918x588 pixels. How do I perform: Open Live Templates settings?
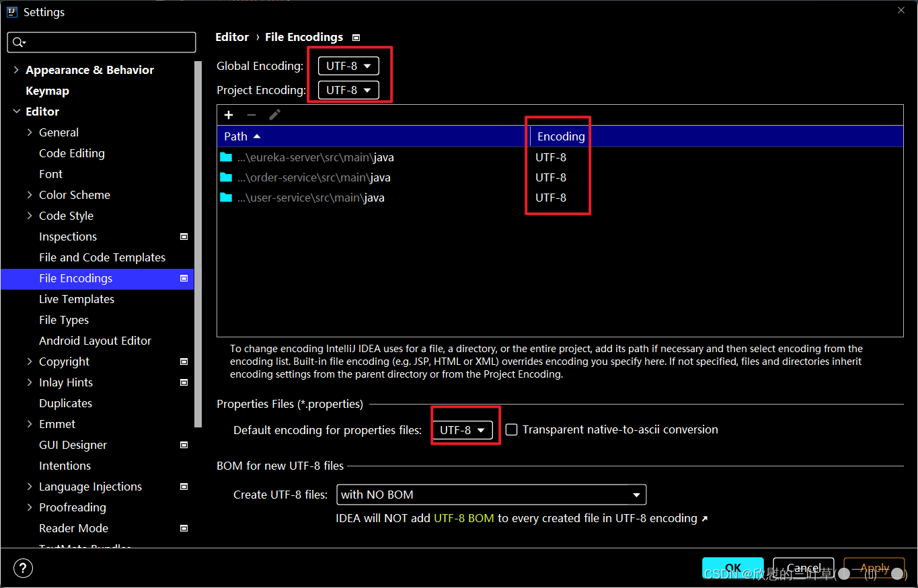point(77,299)
